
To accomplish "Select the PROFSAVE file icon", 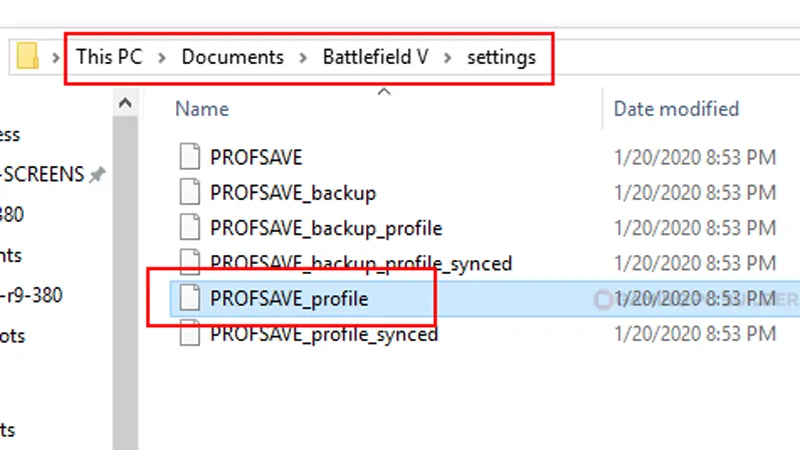I will click(x=190, y=156).
